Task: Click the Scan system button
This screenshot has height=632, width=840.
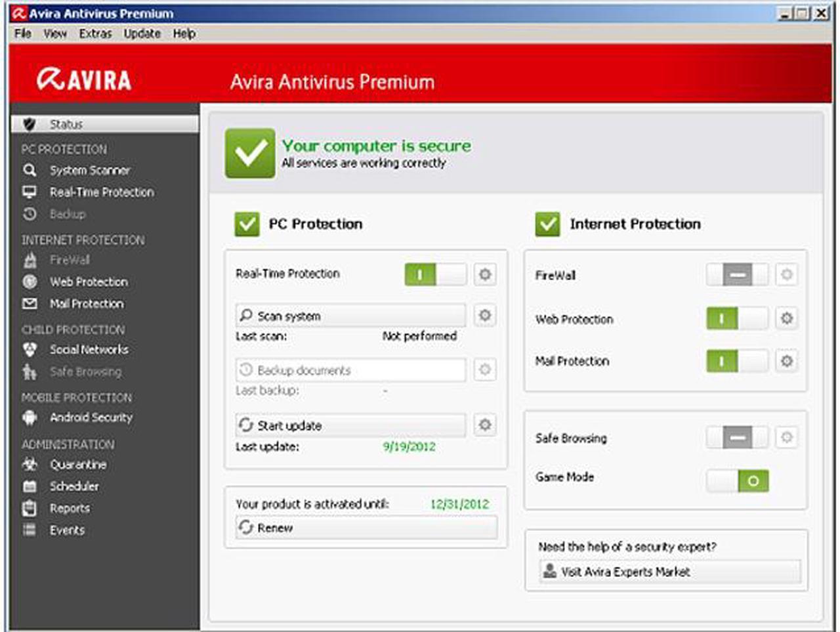Action: [x=350, y=316]
